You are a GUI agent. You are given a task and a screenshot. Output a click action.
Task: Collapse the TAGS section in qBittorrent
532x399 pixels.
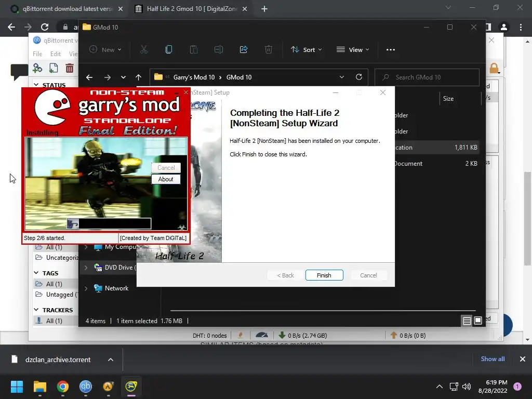(x=36, y=273)
